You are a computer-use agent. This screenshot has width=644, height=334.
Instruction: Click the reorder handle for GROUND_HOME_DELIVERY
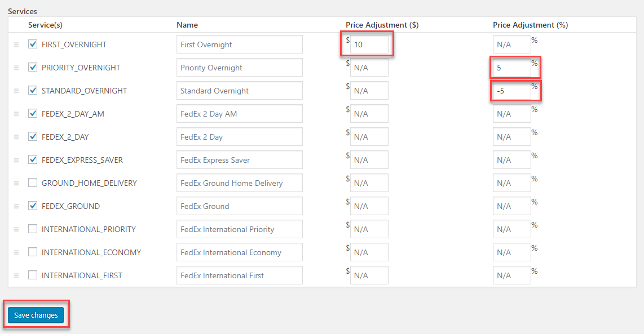click(x=16, y=183)
